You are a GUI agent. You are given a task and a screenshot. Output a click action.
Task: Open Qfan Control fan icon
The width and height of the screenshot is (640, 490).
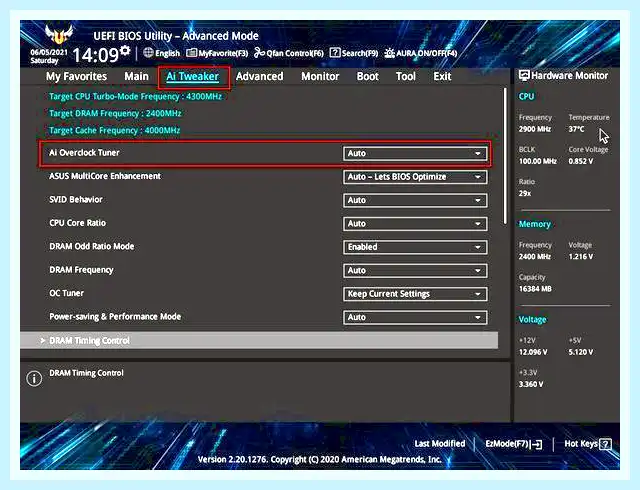[259, 53]
